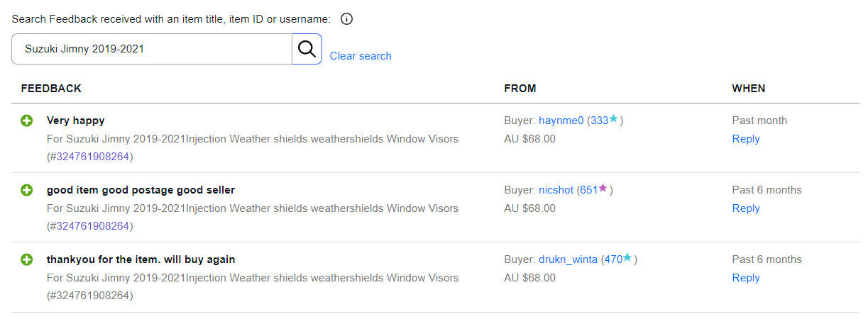Click the magnifying glass search button
868x319 pixels.
[x=307, y=49]
